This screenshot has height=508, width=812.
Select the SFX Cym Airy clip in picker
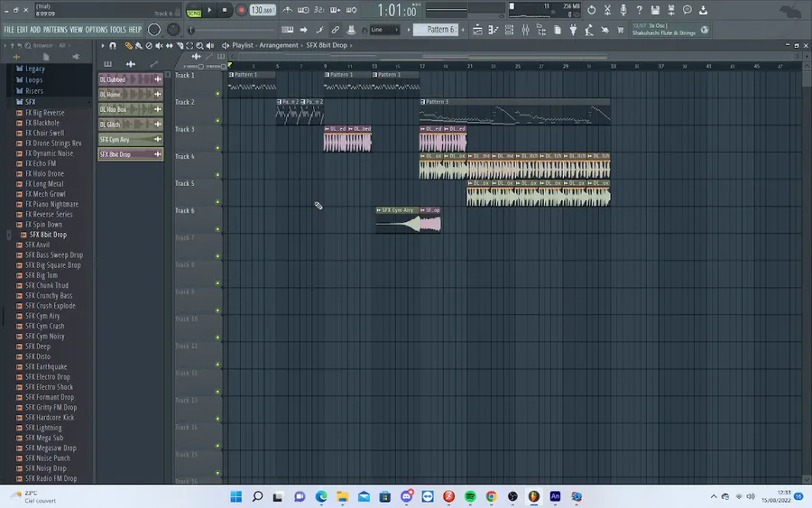point(131,139)
